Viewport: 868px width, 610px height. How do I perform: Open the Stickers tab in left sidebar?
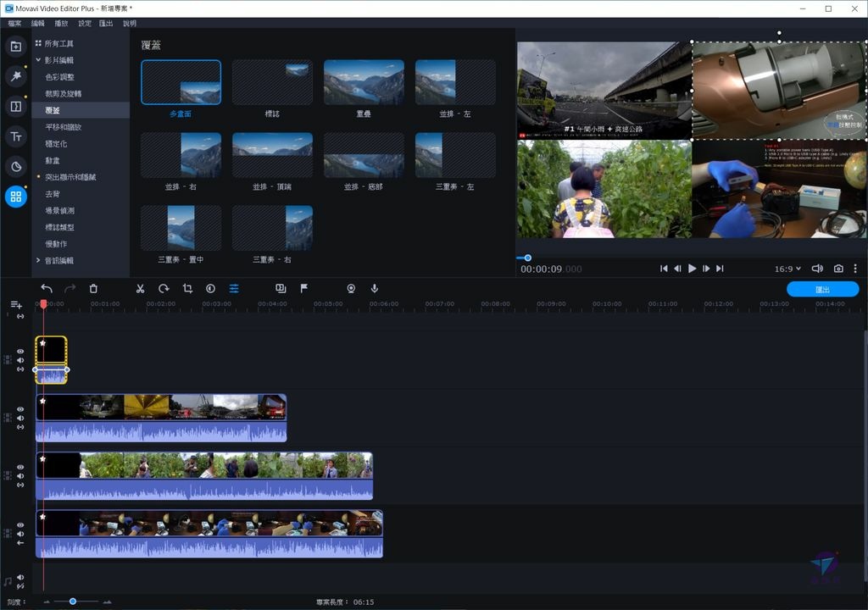click(x=16, y=166)
